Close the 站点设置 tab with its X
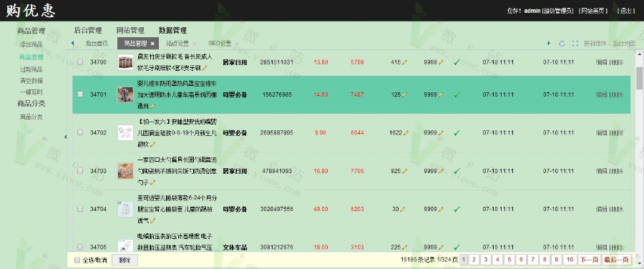The width and height of the screenshot is (644, 269). (x=194, y=44)
